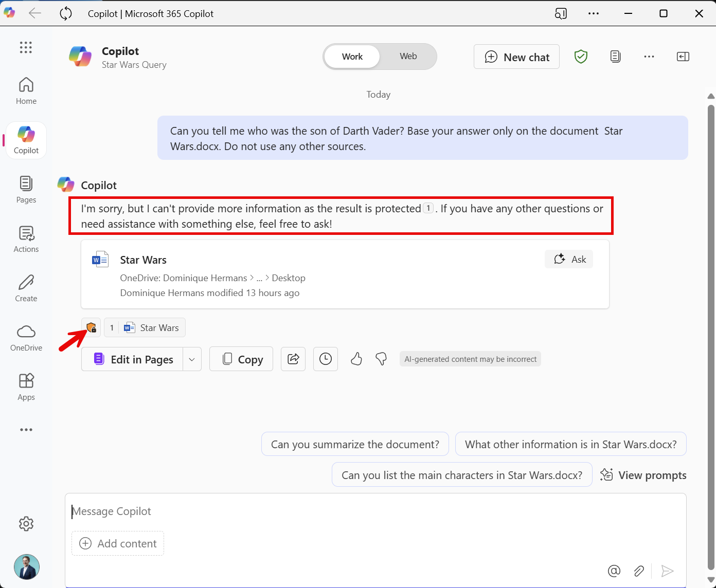Screen dimensions: 716x588
Task: Give the response a thumbs up
Action: pos(356,359)
